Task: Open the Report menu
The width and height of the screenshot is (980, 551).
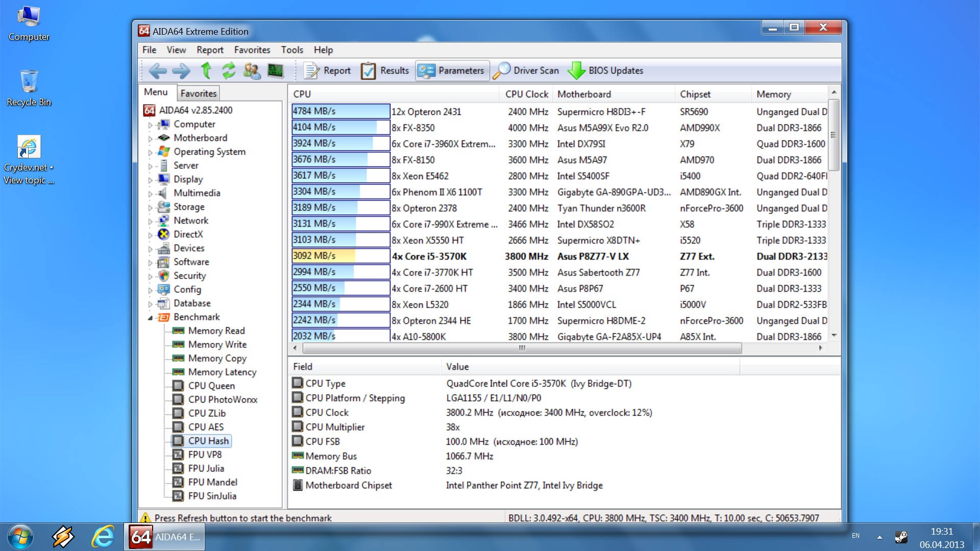Action: pyautogui.click(x=210, y=49)
